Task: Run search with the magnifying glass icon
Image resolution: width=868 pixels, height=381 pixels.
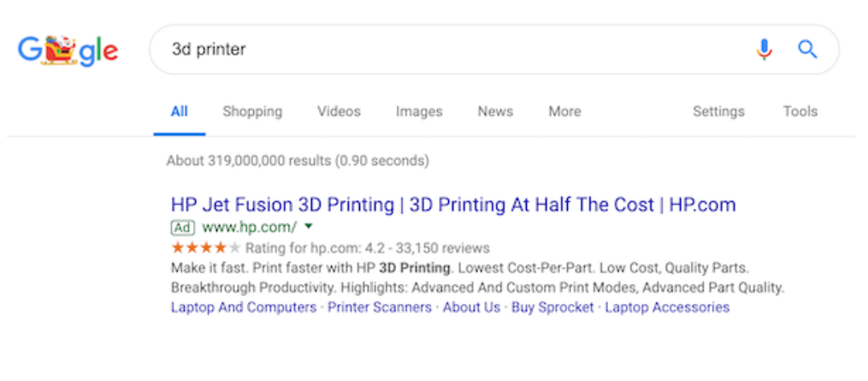Action: (807, 50)
